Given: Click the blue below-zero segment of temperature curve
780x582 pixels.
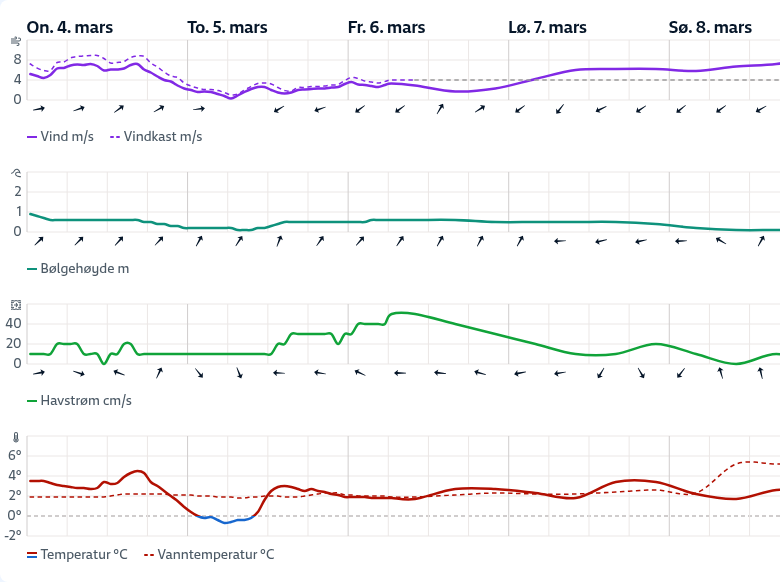Looking at the screenshot, I should [x=228, y=521].
